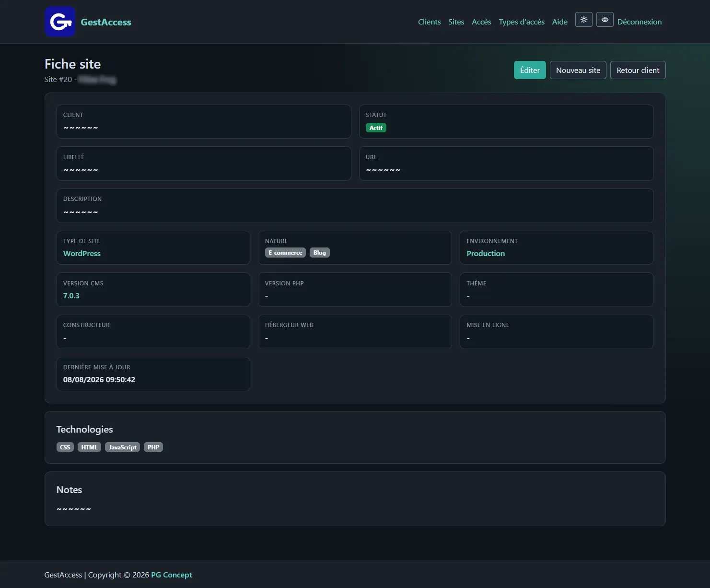The height and width of the screenshot is (588, 710).
Task: Toggle the eye visibility icon in navbar
Action: coord(605,20)
